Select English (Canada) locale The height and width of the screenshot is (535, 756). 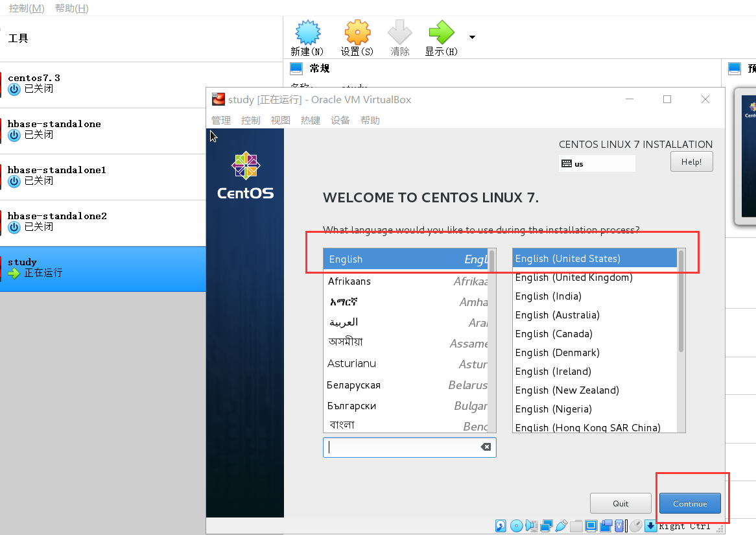[x=595, y=334]
